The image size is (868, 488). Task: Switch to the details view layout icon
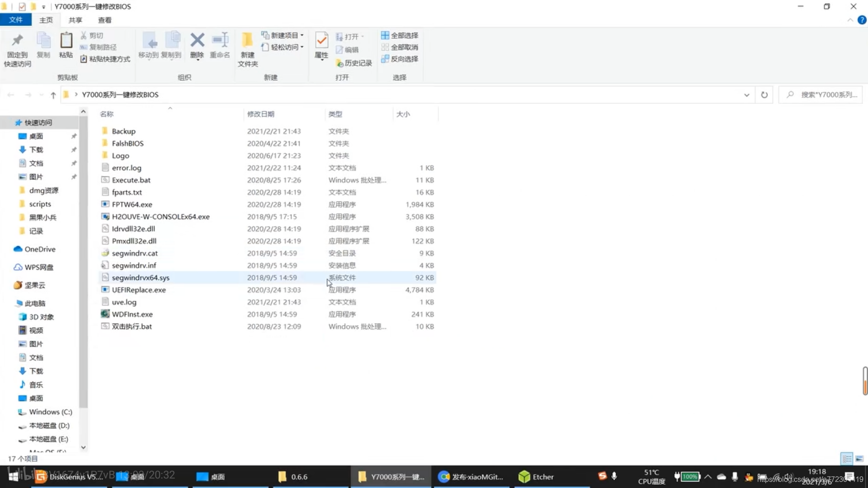(x=847, y=459)
